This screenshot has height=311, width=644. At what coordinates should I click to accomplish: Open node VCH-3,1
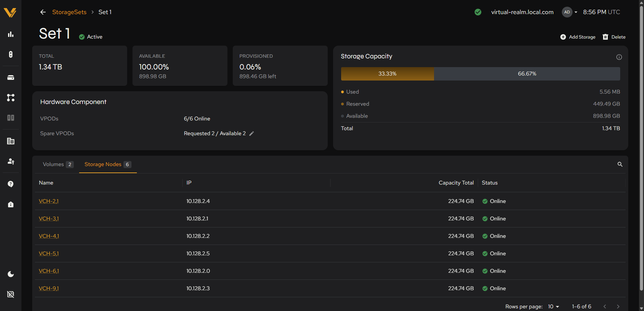[x=49, y=219]
